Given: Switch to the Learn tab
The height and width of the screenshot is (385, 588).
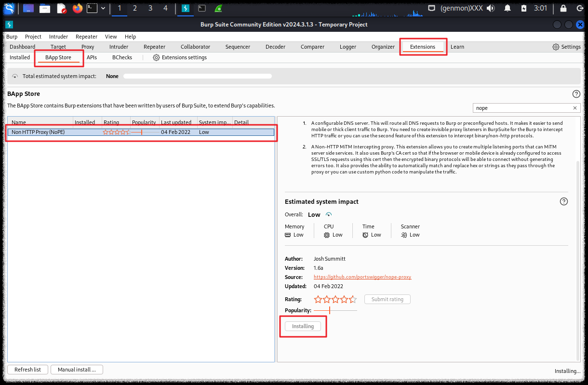Looking at the screenshot, I should [x=457, y=47].
